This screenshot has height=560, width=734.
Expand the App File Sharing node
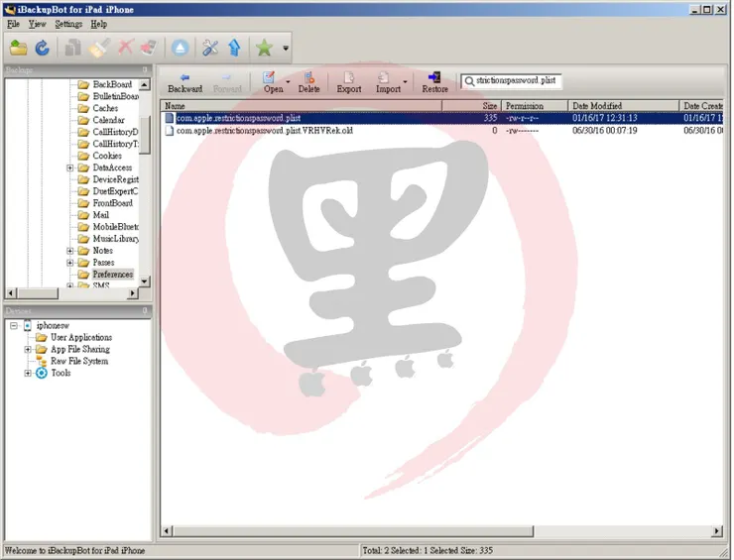28,349
